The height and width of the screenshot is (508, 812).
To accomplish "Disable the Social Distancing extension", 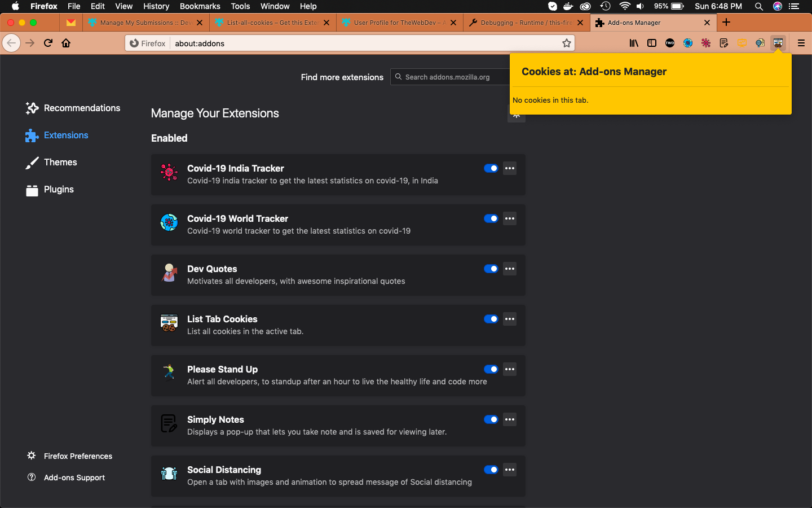I will click(491, 470).
